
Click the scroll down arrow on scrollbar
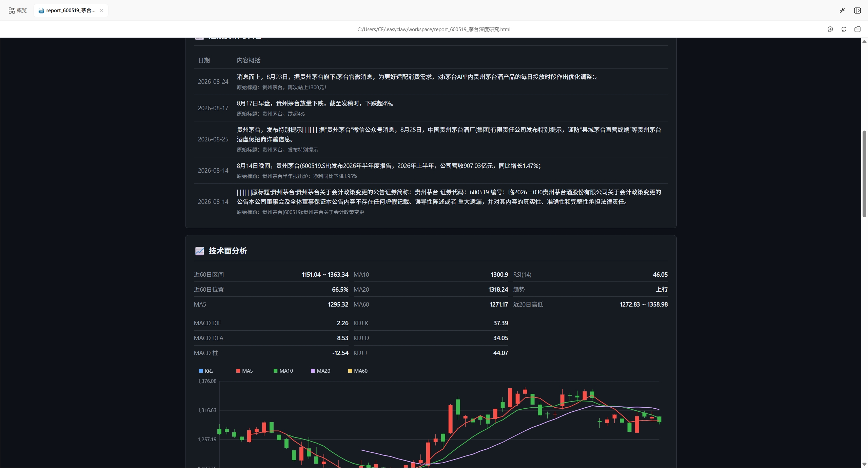(x=864, y=464)
